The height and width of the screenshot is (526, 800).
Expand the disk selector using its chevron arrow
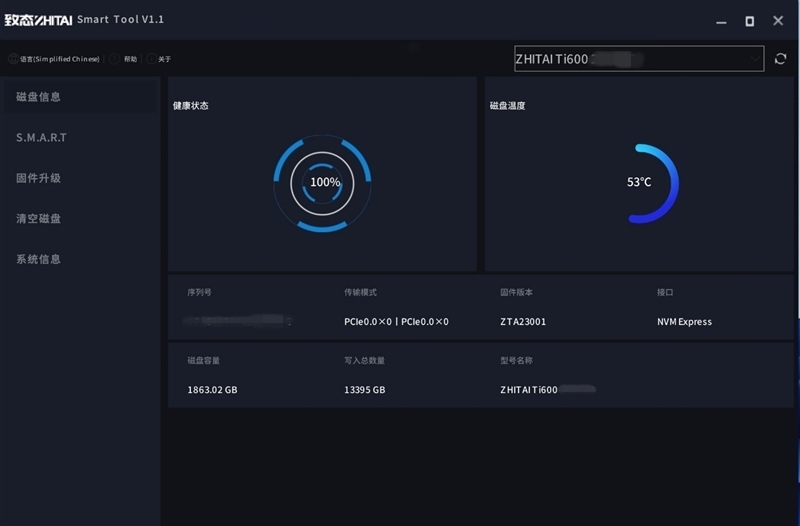[x=754, y=59]
